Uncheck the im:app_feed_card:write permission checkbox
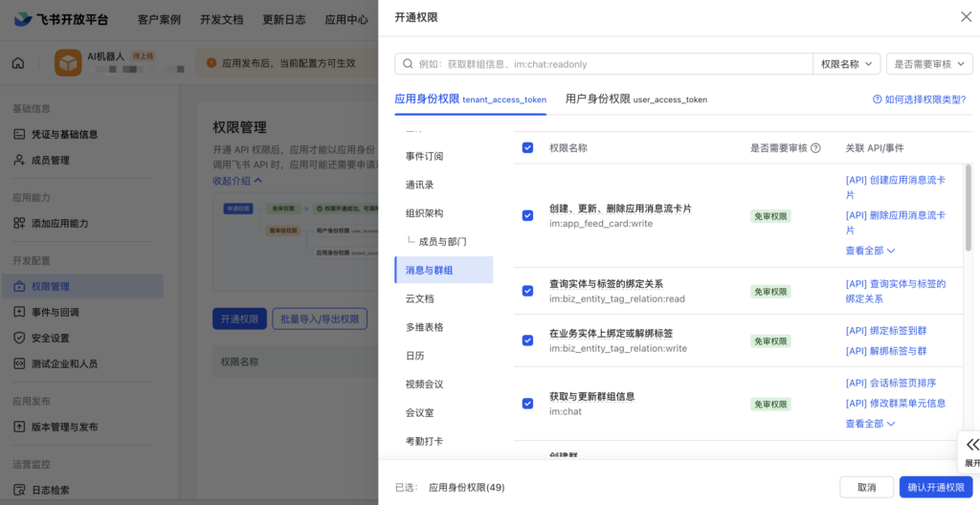This screenshot has width=980, height=505. (527, 215)
